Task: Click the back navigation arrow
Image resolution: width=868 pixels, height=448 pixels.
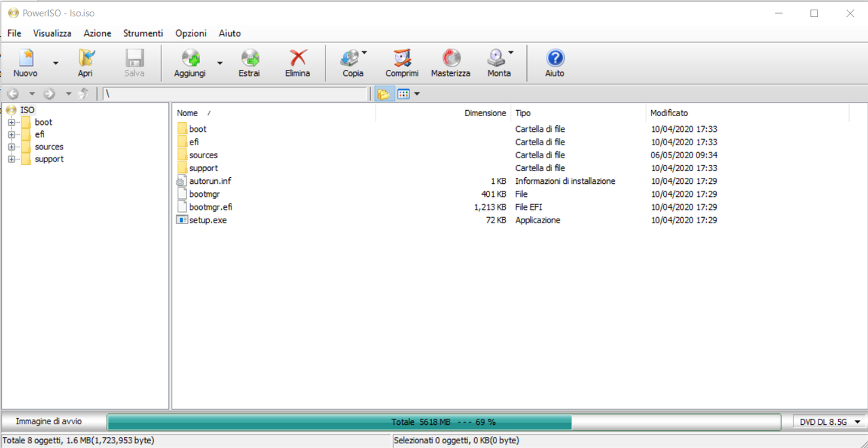Action: point(12,94)
